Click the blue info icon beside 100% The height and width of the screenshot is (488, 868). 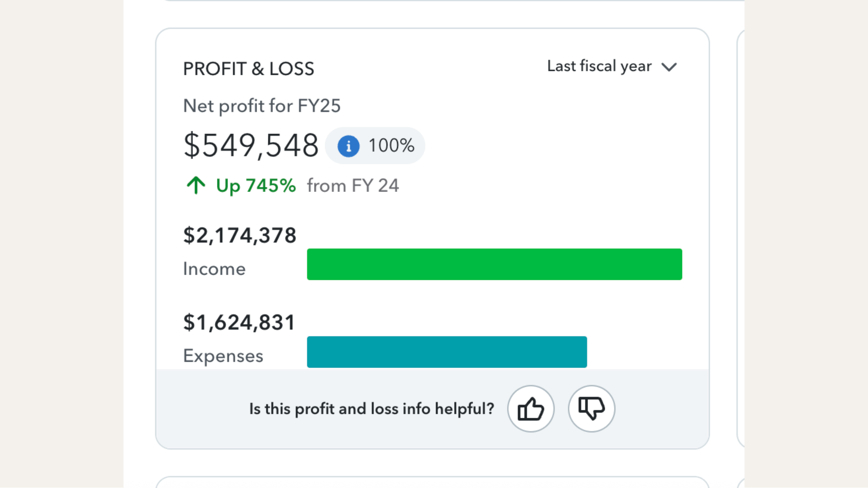pyautogui.click(x=348, y=146)
